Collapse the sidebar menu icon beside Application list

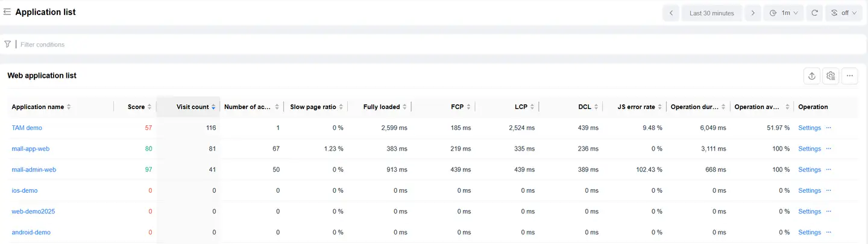7,12
